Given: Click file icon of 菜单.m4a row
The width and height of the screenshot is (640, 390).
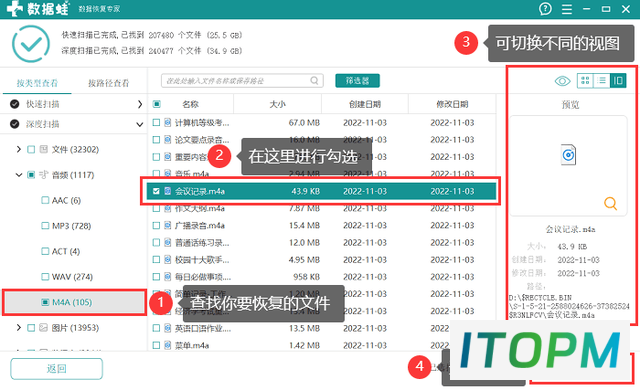Looking at the screenshot, I should pyautogui.click(x=167, y=345).
